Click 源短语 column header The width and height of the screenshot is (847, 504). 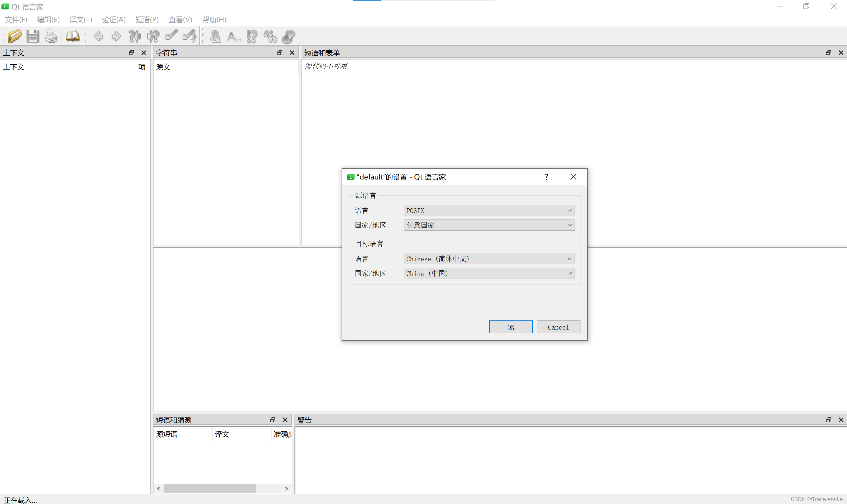point(183,434)
